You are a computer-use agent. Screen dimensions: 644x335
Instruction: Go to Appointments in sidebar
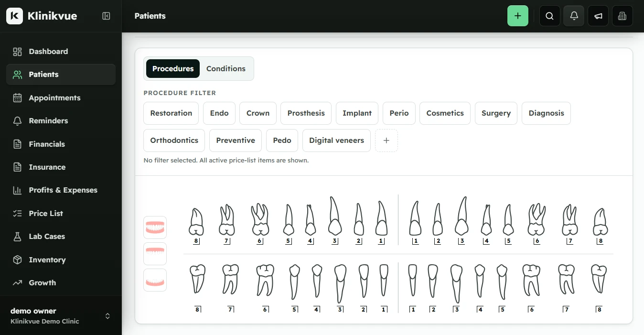tap(61, 98)
